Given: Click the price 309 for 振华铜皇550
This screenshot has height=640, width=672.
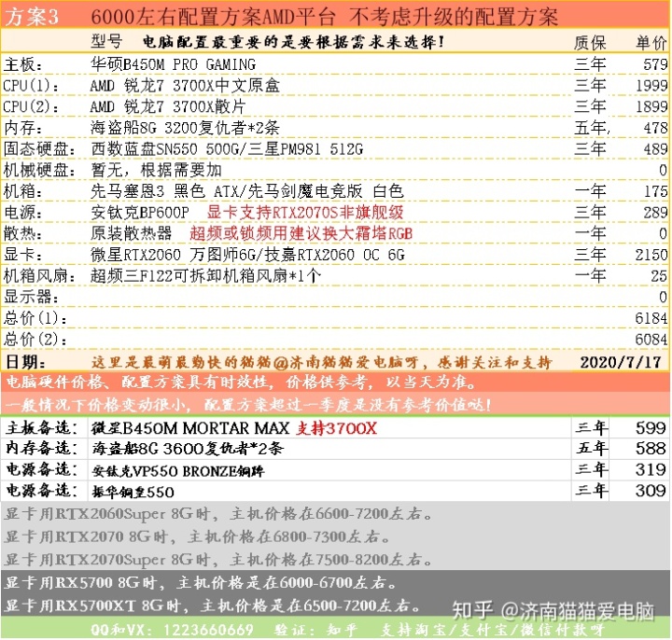Looking at the screenshot, I should pyautogui.click(x=651, y=491).
